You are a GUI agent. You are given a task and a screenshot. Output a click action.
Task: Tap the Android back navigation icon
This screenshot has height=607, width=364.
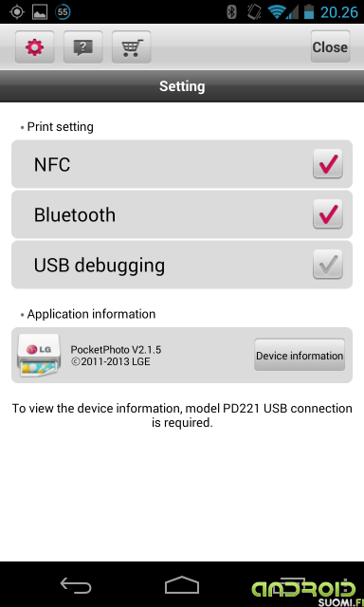coord(76,585)
